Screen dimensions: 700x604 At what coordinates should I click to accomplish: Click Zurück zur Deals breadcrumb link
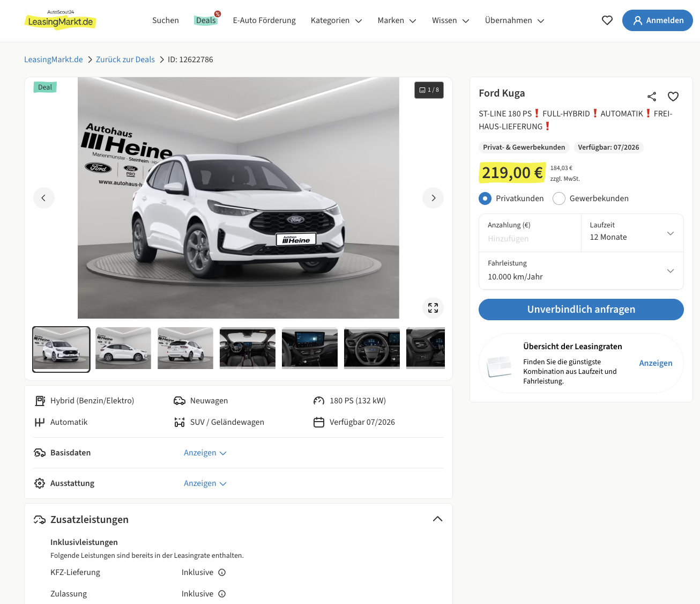125,60
